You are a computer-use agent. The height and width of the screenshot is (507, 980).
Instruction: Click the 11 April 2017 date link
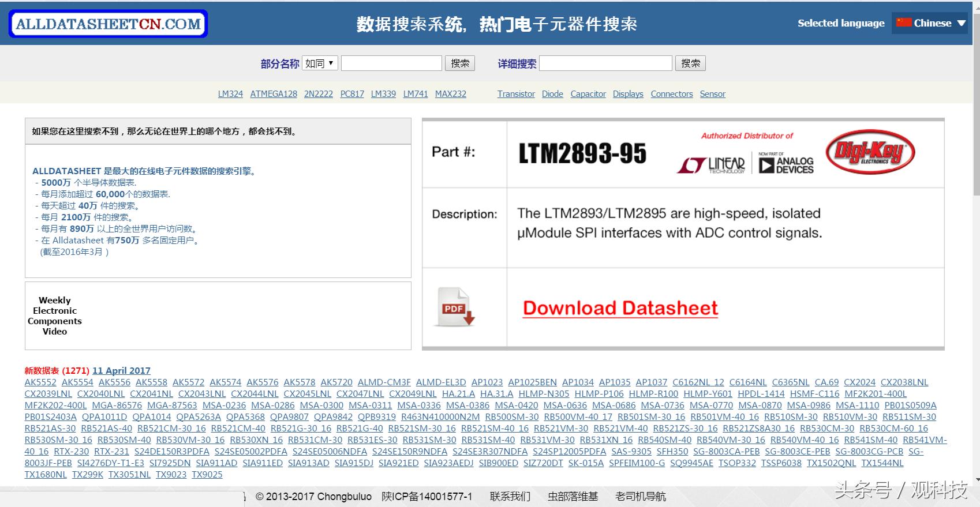pos(121,371)
